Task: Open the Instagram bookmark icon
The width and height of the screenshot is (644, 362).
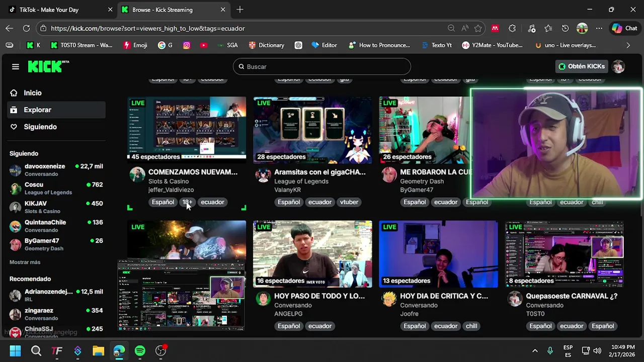Action: [187, 45]
